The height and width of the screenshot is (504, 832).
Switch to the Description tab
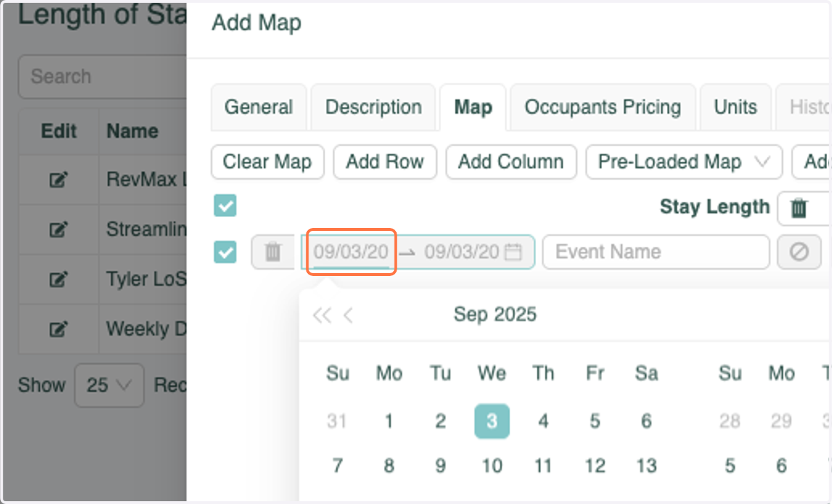pos(373,107)
